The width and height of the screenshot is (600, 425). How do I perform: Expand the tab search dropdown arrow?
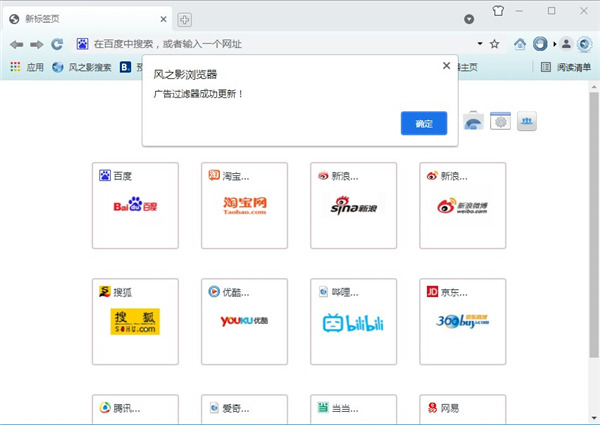[x=469, y=19]
